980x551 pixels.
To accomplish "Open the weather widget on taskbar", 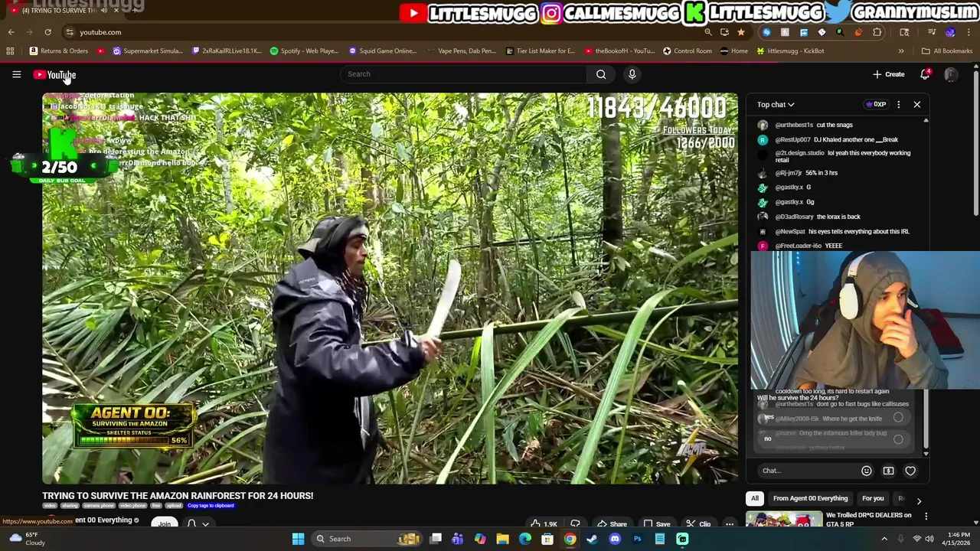I will coord(27,539).
